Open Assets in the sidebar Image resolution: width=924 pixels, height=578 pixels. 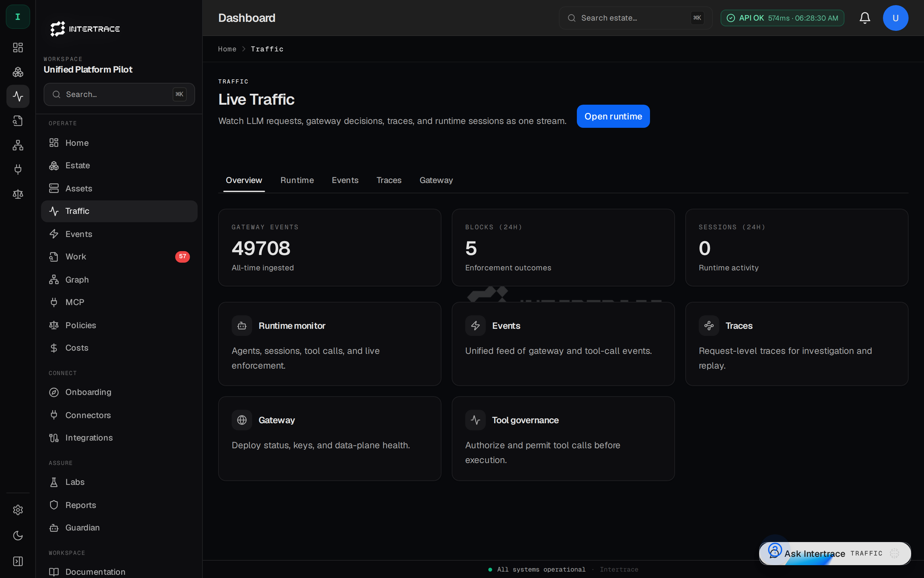click(119, 188)
